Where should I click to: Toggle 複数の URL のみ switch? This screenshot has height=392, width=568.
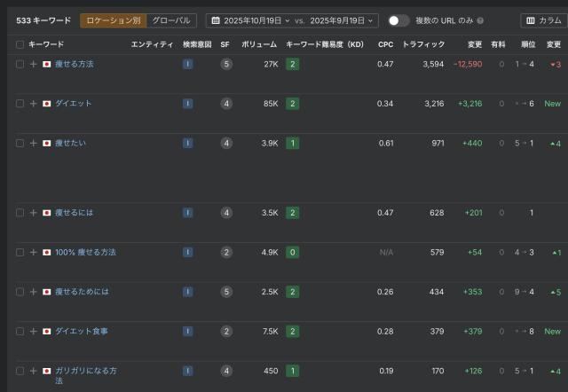tap(398, 20)
